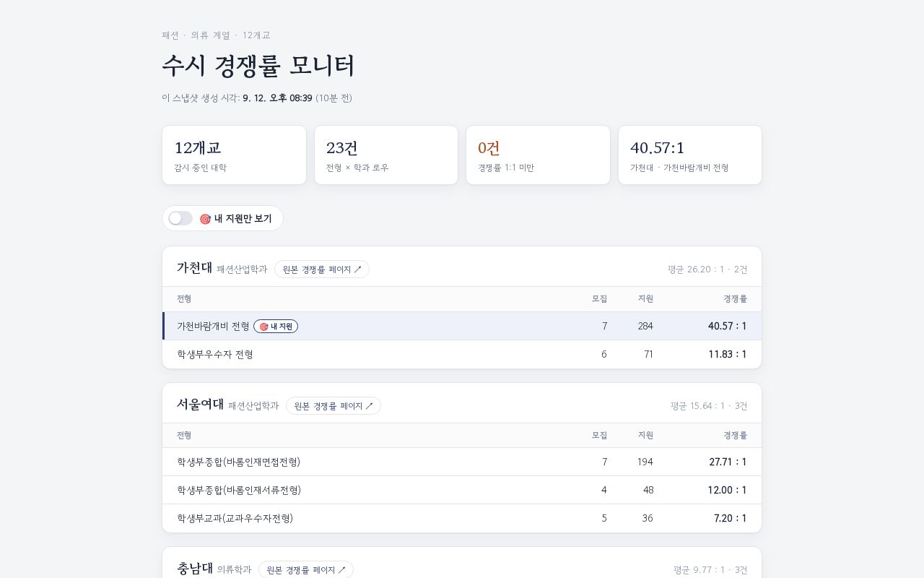Viewport: 924px width, 578px height.
Task: Select the 가천바람개비 전형 row
Action: pyautogui.click(x=462, y=326)
